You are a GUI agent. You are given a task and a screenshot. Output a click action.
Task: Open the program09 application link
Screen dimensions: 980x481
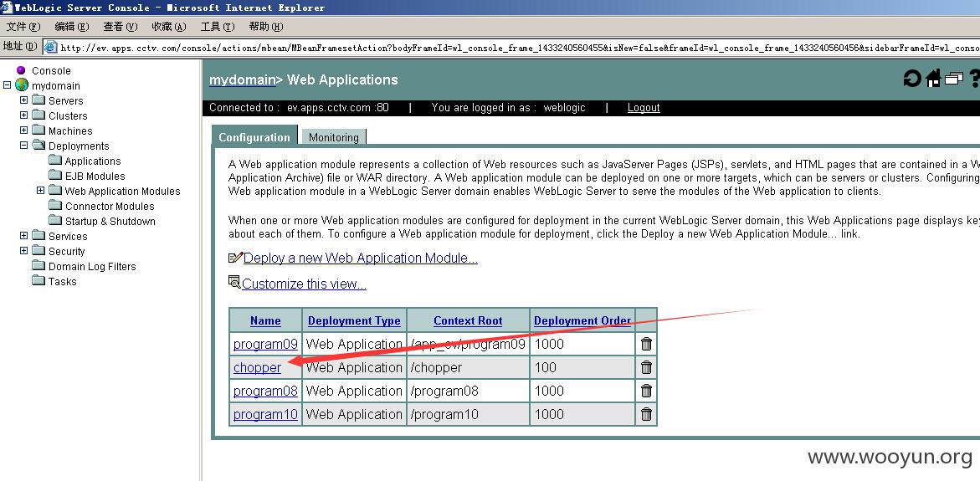tap(265, 344)
